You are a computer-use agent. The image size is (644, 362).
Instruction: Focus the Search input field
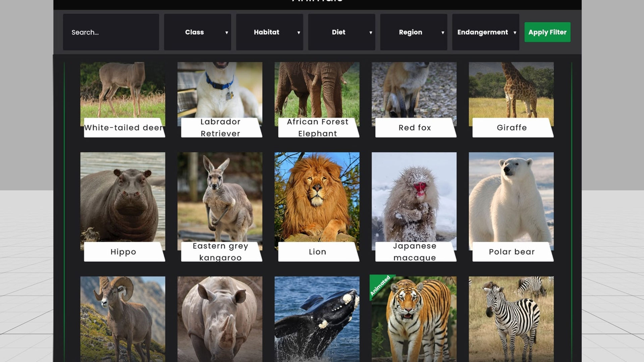111,32
